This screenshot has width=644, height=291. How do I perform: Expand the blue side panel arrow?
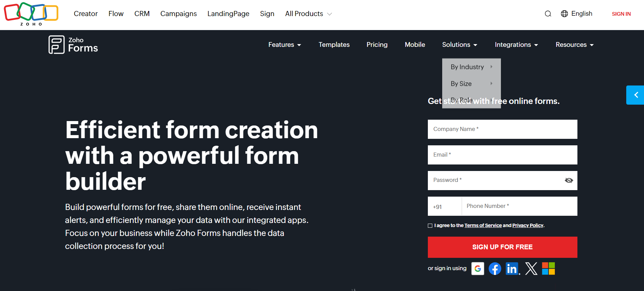[x=635, y=95]
